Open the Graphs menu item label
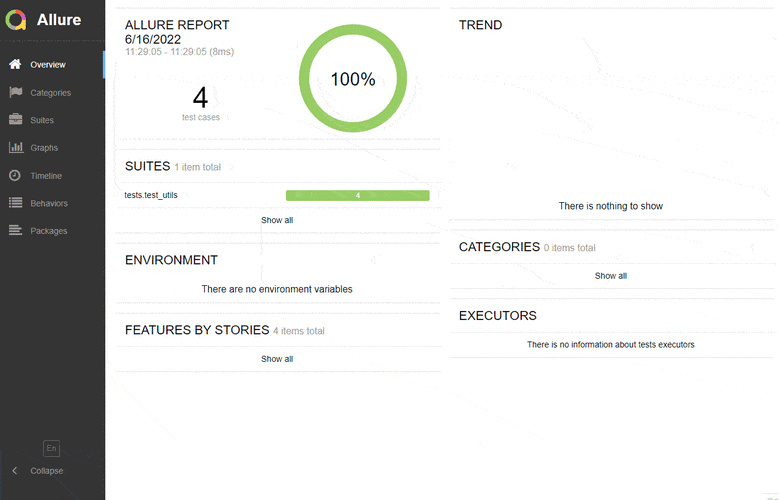The image size is (779, 500). tap(44, 148)
